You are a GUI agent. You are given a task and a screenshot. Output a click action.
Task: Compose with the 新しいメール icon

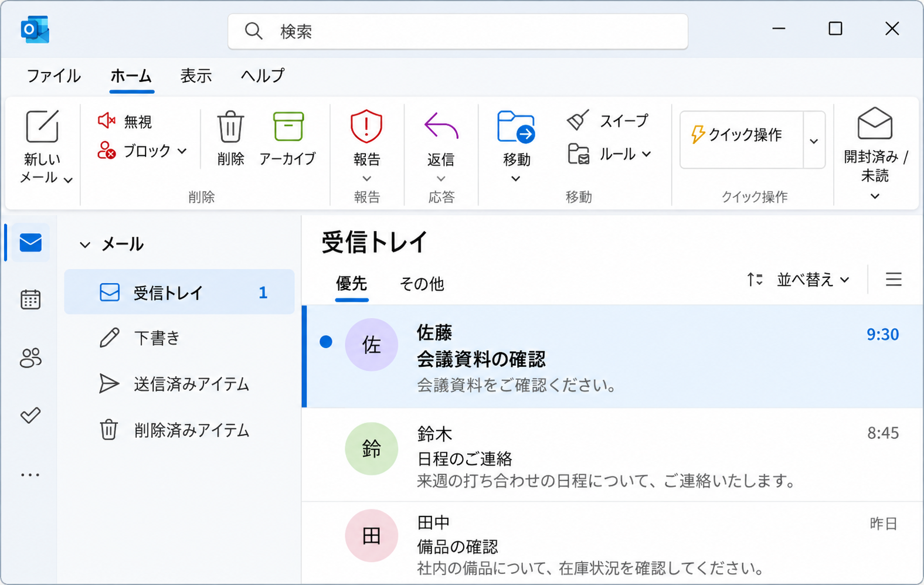42,126
